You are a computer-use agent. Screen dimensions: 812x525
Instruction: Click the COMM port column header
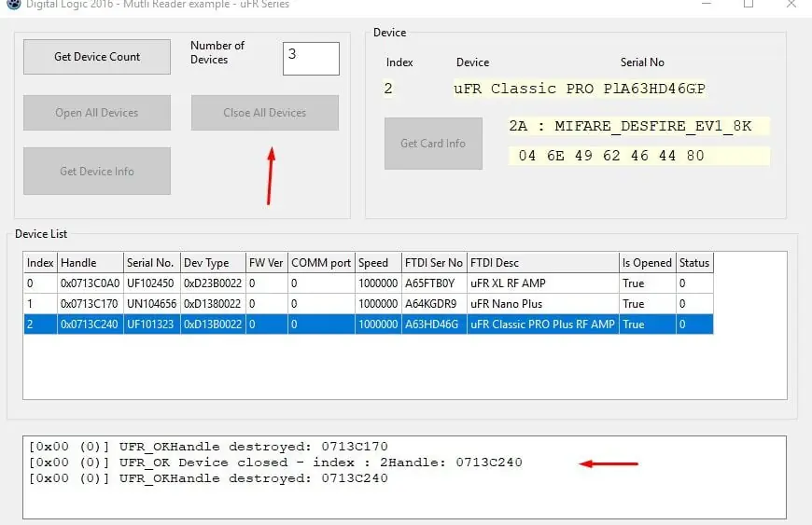(321, 263)
